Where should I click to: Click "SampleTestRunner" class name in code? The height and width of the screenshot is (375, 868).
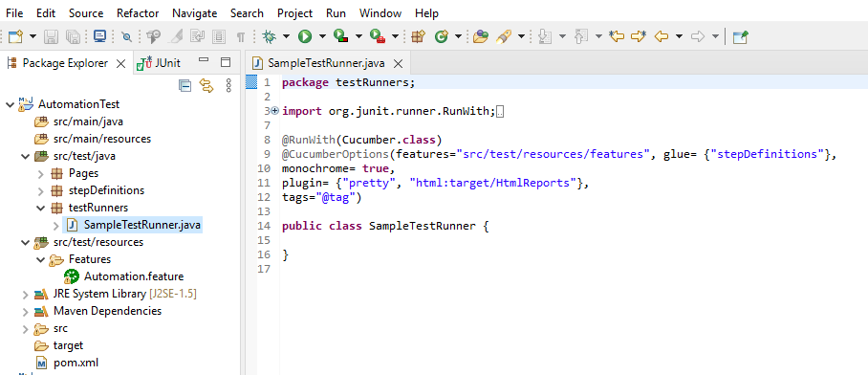[423, 226]
